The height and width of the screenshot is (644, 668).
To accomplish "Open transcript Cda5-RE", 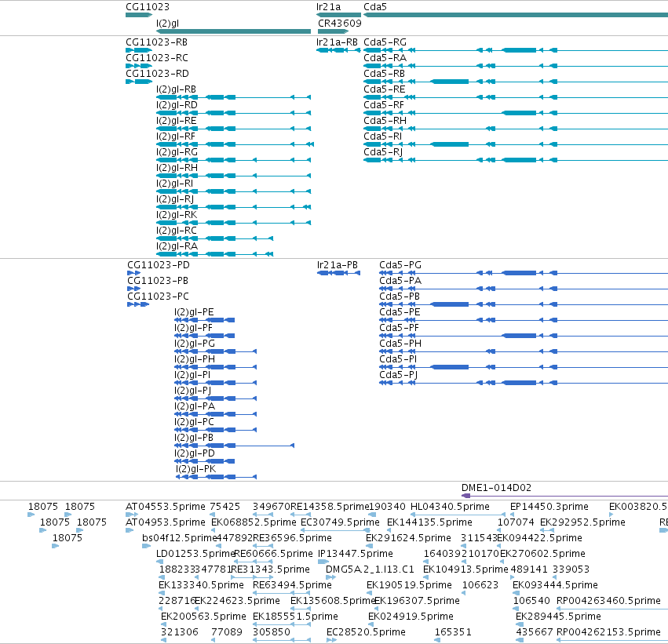I will tap(516, 97).
